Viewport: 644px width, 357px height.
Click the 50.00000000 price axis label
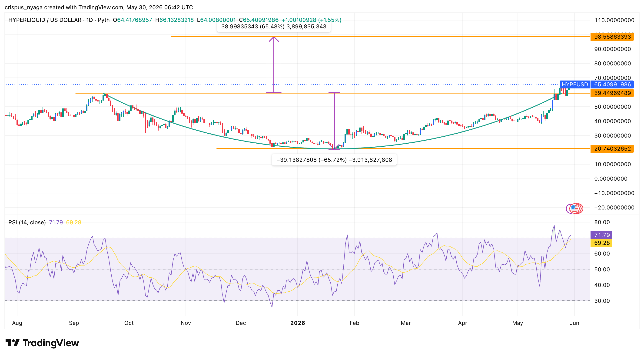[613, 107]
